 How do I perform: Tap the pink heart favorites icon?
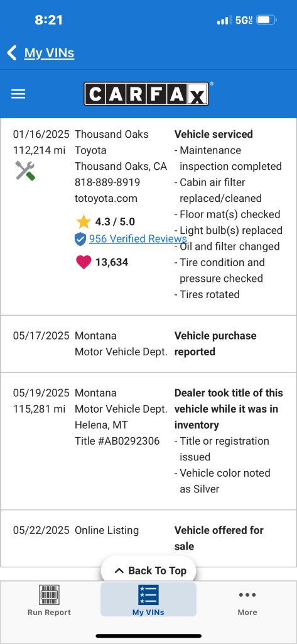[84, 262]
